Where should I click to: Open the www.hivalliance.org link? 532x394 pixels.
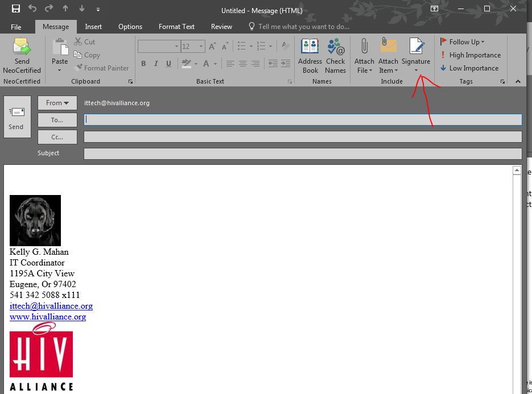click(48, 317)
